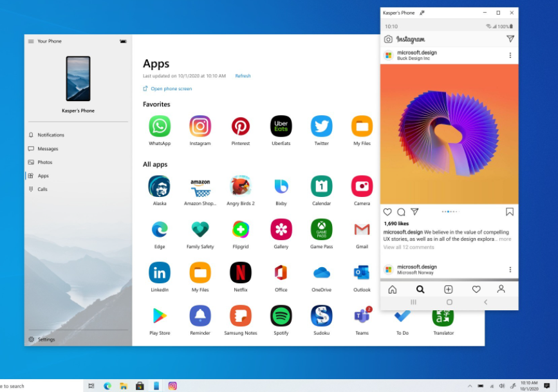Viewport: 558px width, 392px height.
Task: Open WhatsApp in Favorites
Action: pos(160,126)
